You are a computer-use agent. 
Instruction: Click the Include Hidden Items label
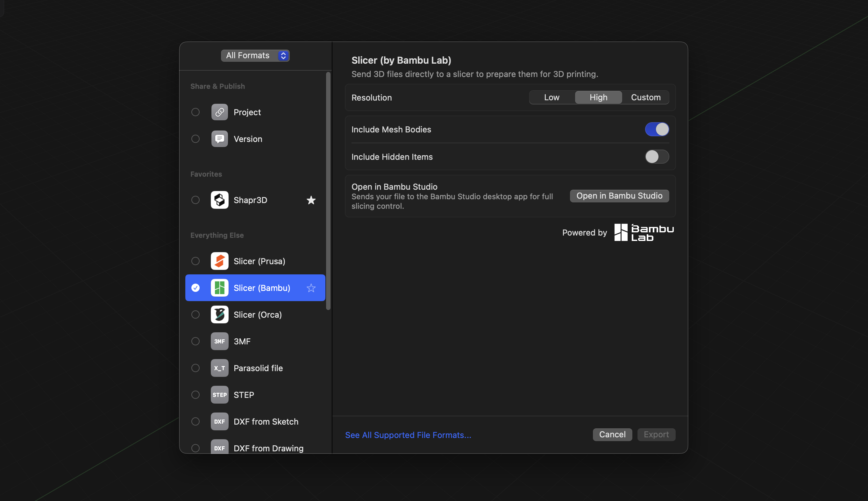[392, 157]
